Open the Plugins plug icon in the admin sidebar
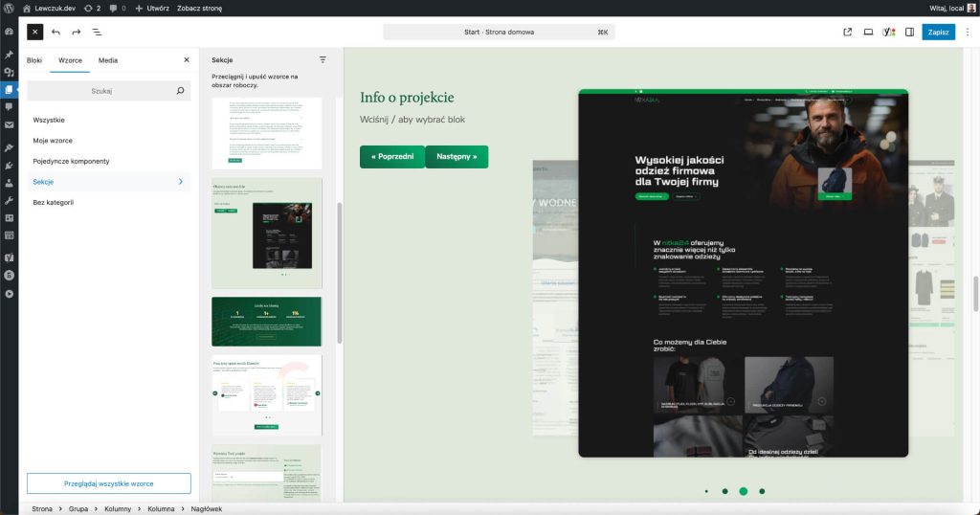Screen dimensions: 980x515 [x=9, y=166]
